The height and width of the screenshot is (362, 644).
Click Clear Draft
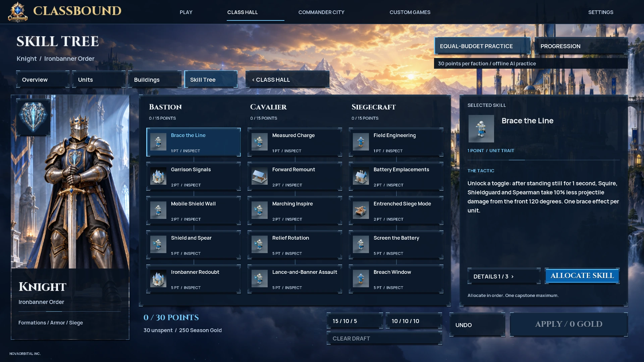pos(384,338)
